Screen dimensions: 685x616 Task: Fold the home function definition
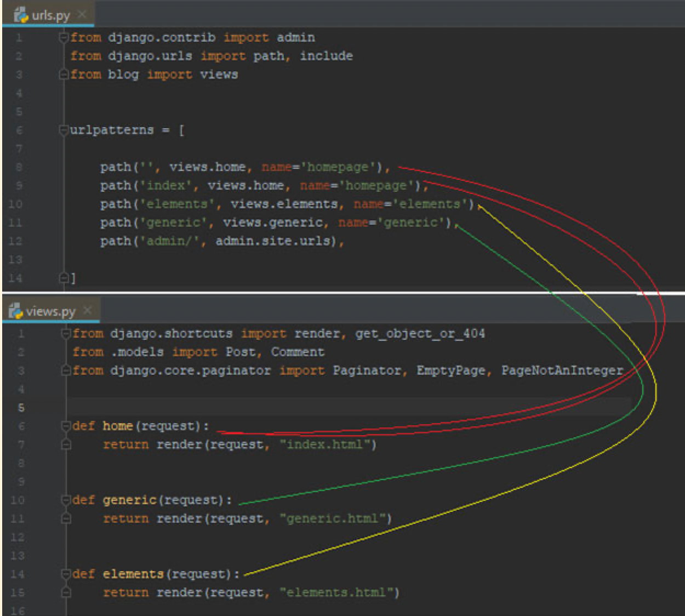(66, 426)
